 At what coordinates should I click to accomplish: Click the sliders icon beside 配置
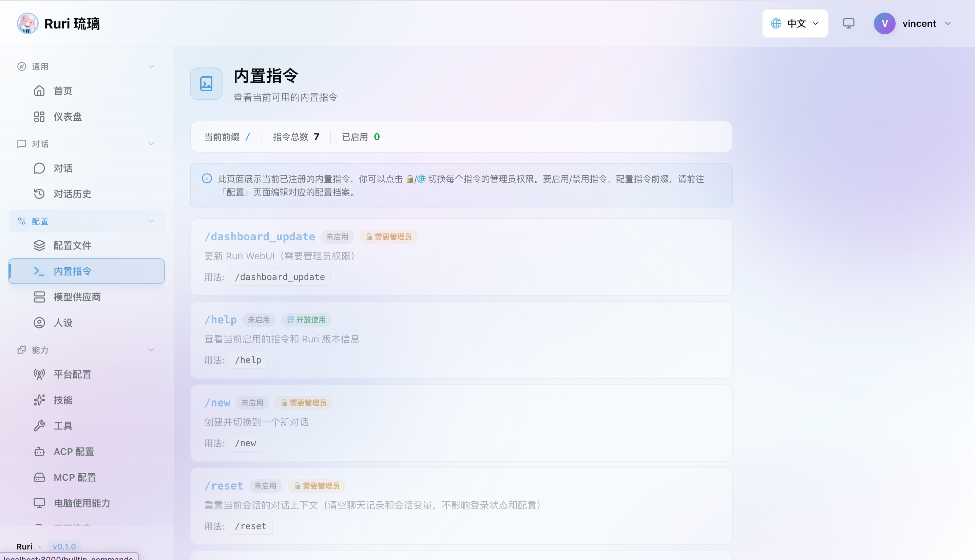coord(22,221)
